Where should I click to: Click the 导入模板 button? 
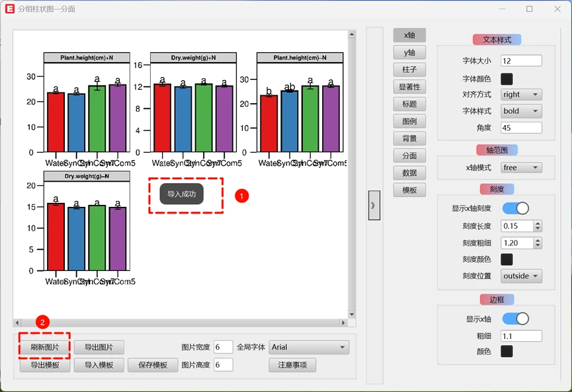(x=99, y=365)
